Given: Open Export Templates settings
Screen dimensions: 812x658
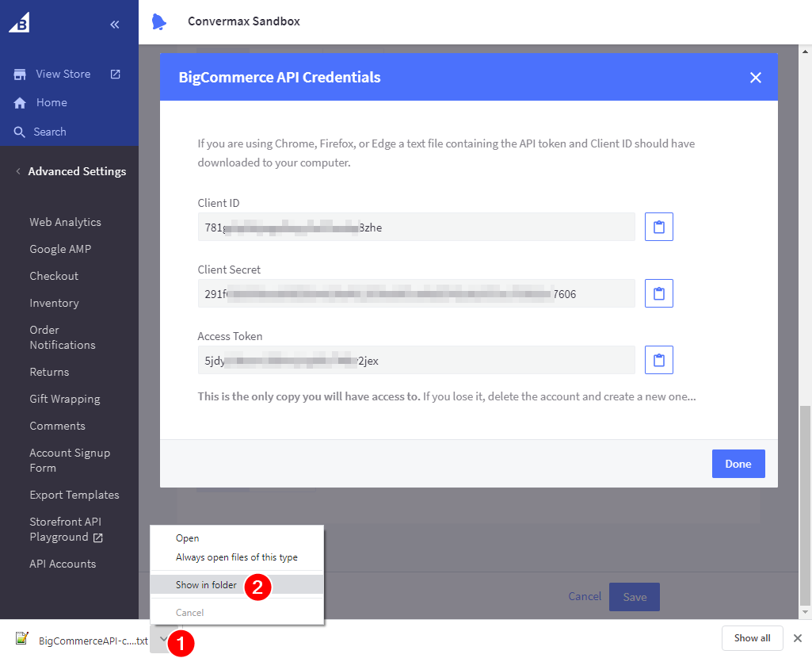Looking at the screenshot, I should 74,495.
